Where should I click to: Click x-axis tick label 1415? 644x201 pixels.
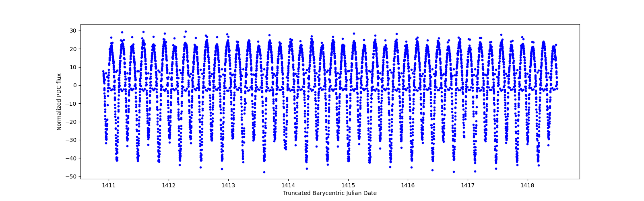click(348, 186)
